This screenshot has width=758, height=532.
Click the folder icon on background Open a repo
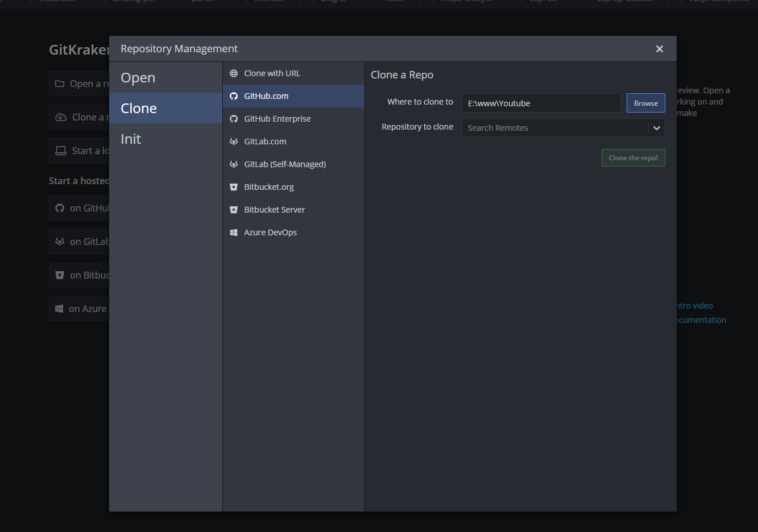[60, 84]
